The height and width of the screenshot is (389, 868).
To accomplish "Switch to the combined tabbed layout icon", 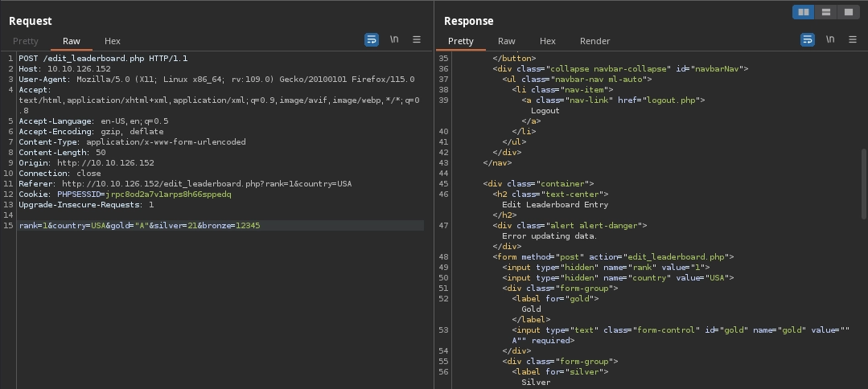I will pos(848,12).
